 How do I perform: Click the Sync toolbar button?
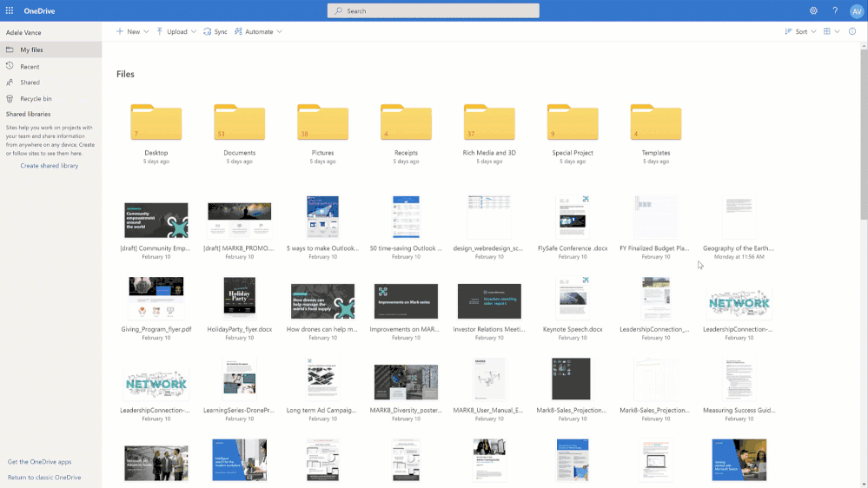(215, 31)
